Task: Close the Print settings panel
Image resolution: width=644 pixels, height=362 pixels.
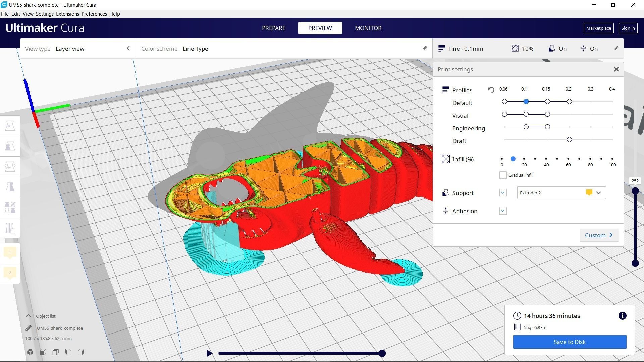Action: pos(616,69)
